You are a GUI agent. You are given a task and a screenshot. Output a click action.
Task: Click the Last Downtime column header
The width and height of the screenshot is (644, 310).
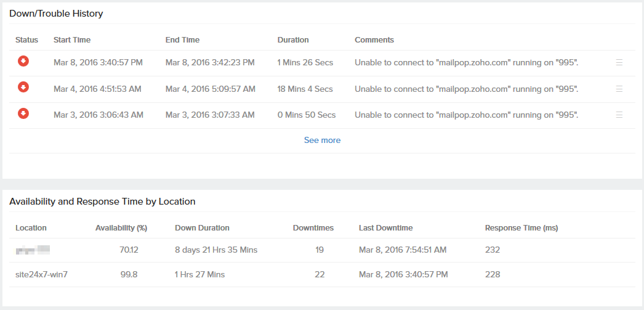pos(385,228)
